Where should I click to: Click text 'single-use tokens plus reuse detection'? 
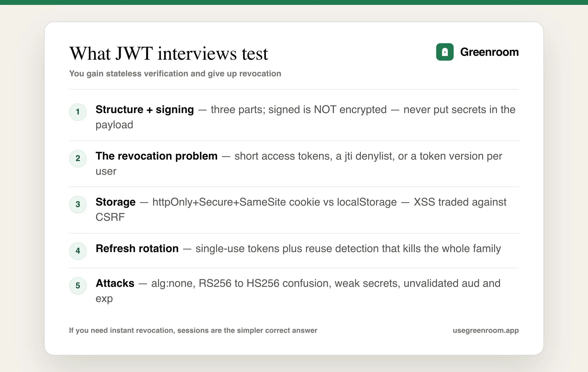point(287,249)
